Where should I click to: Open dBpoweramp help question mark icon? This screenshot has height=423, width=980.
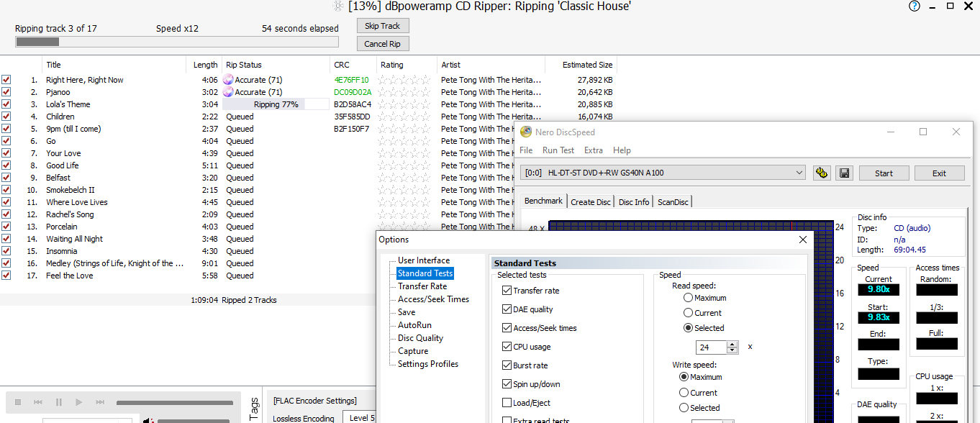point(915,6)
